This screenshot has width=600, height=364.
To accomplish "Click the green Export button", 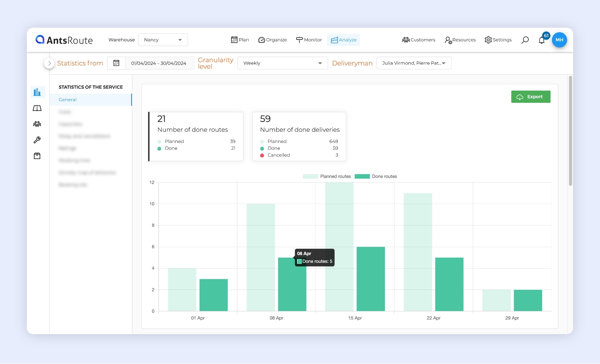I will pyautogui.click(x=531, y=97).
